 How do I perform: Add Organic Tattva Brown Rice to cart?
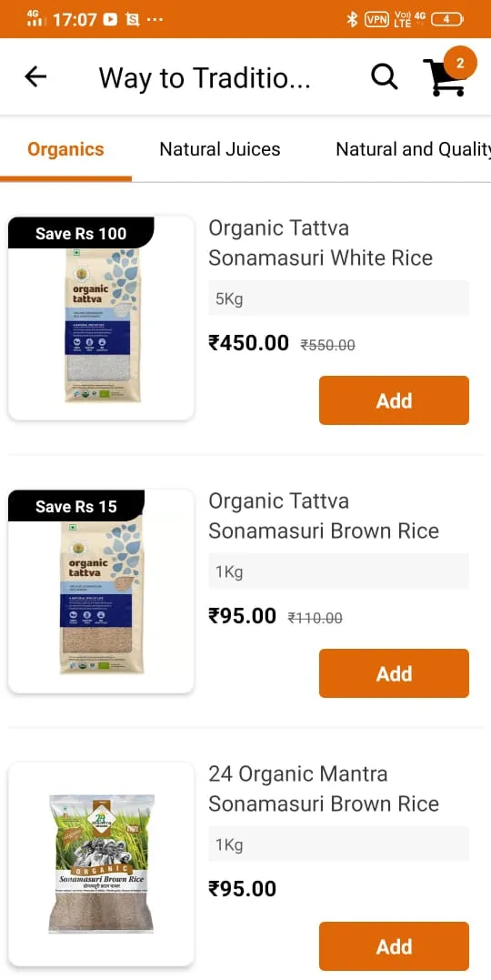point(395,673)
